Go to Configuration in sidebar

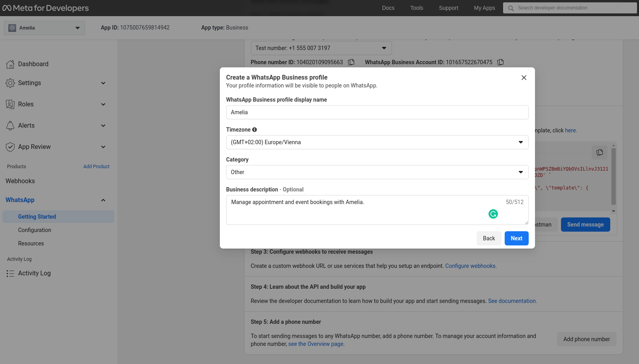point(35,230)
